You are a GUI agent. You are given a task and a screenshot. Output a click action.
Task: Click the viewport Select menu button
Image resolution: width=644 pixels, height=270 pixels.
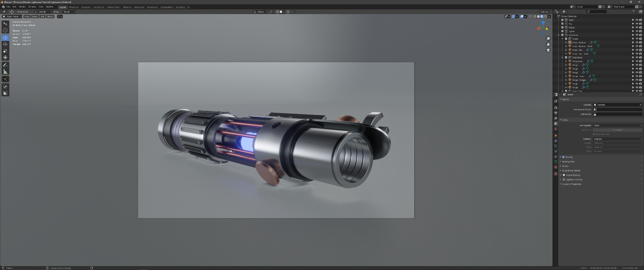pyautogui.click(x=35, y=17)
